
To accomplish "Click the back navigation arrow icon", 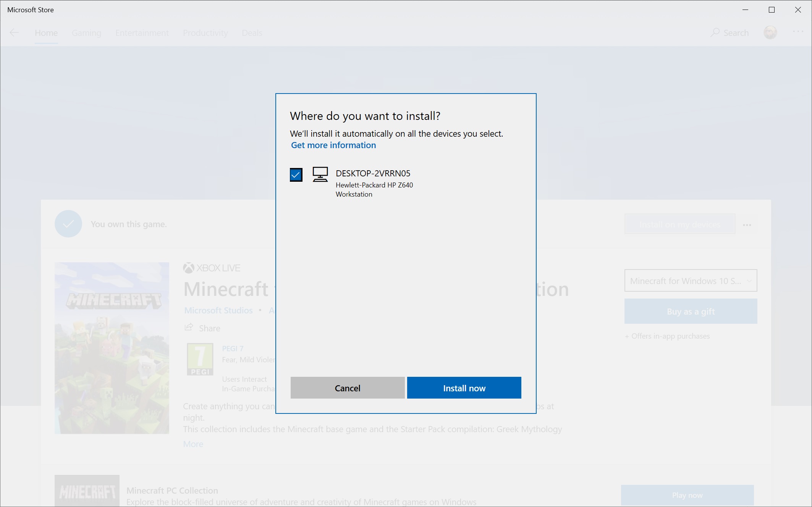I will 14,32.
